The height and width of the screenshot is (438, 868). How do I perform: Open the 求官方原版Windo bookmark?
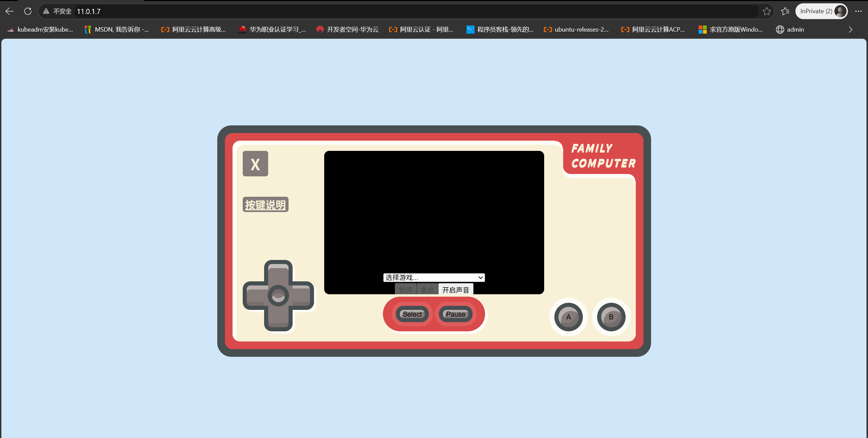point(731,30)
